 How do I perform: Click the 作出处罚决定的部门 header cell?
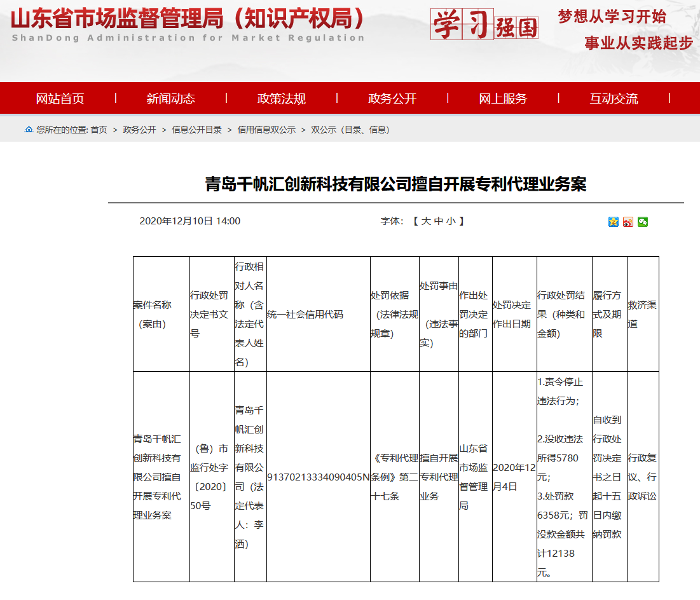[476, 314]
